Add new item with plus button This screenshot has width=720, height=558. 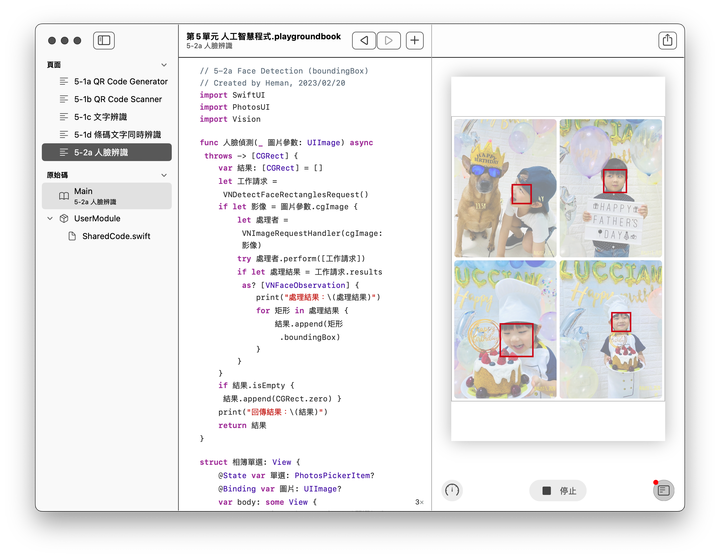(415, 40)
